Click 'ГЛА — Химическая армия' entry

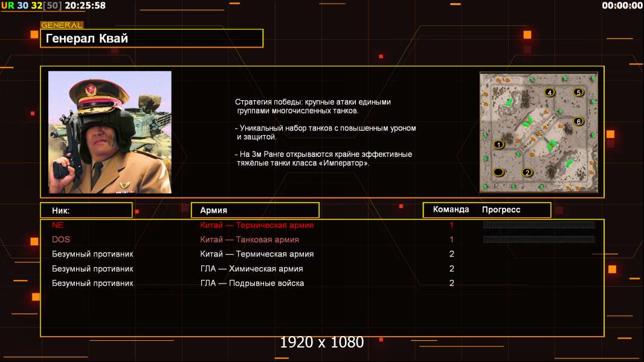tap(251, 269)
